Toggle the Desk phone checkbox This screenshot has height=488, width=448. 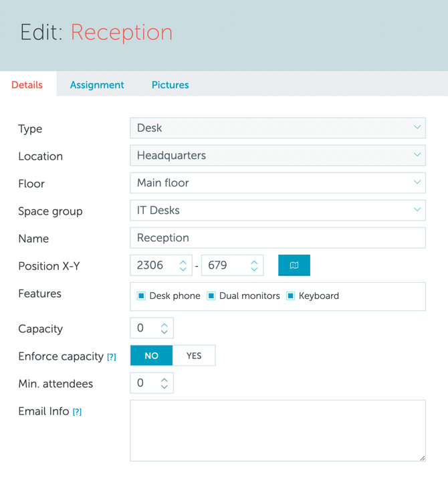pyautogui.click(x=141, y=295)
